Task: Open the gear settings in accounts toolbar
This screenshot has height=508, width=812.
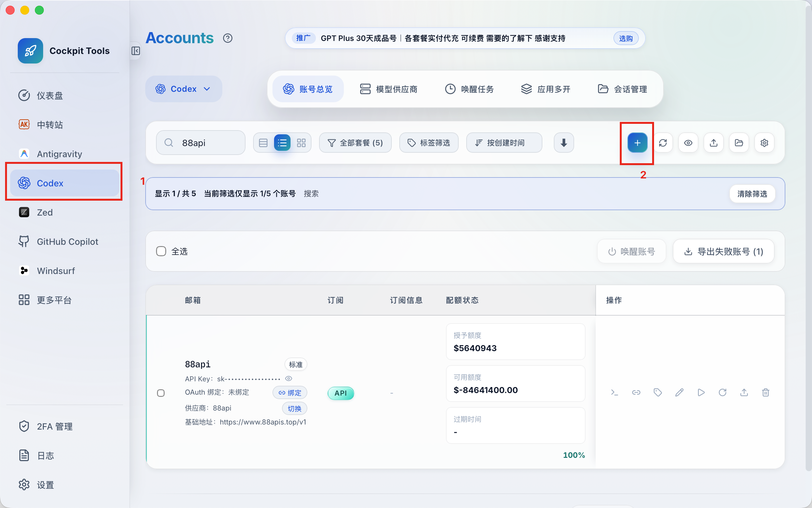Action: [764, 143]
